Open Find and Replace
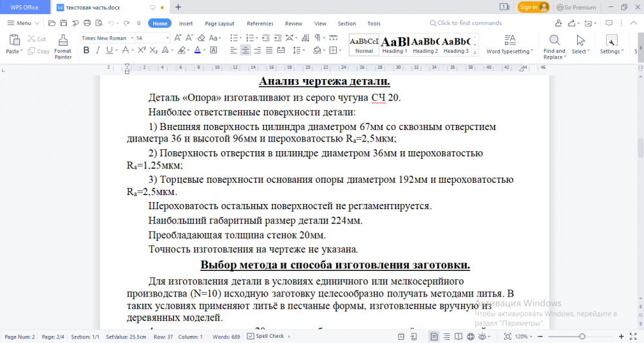Viewport: 644px width, 343px height. (x=554, y=46)
